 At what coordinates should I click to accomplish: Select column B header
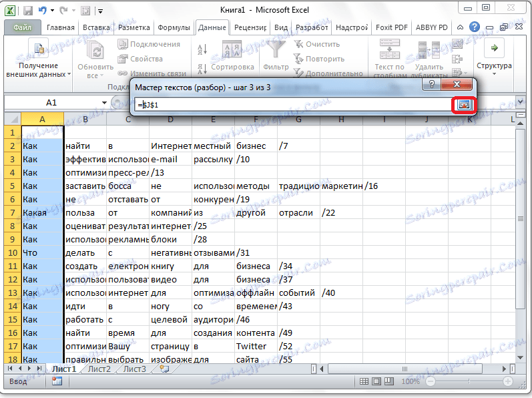(x=85, y=120)
